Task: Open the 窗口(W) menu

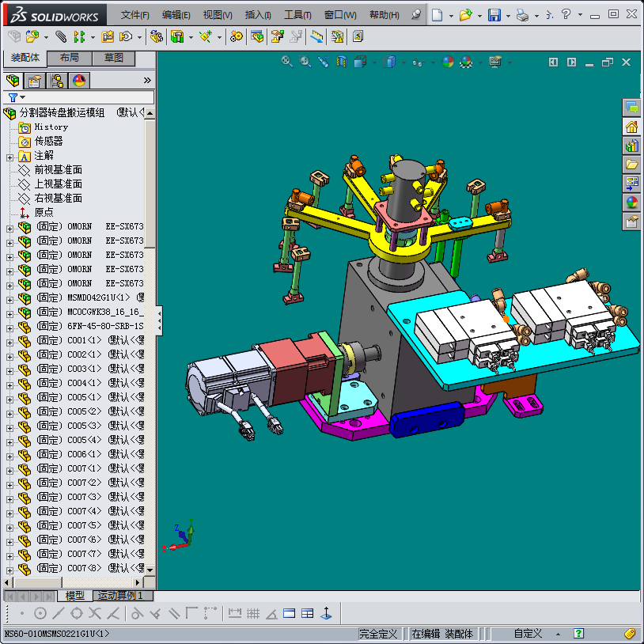Action: tap(340, 15)
